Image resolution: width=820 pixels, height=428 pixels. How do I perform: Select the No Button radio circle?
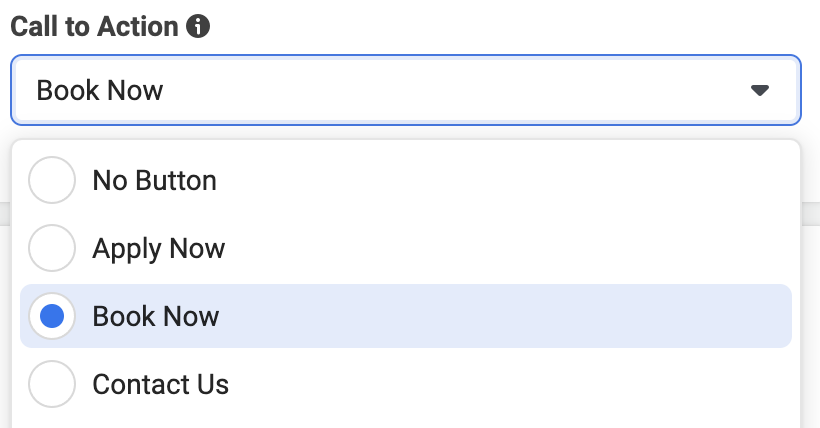(x=52, y=180)
